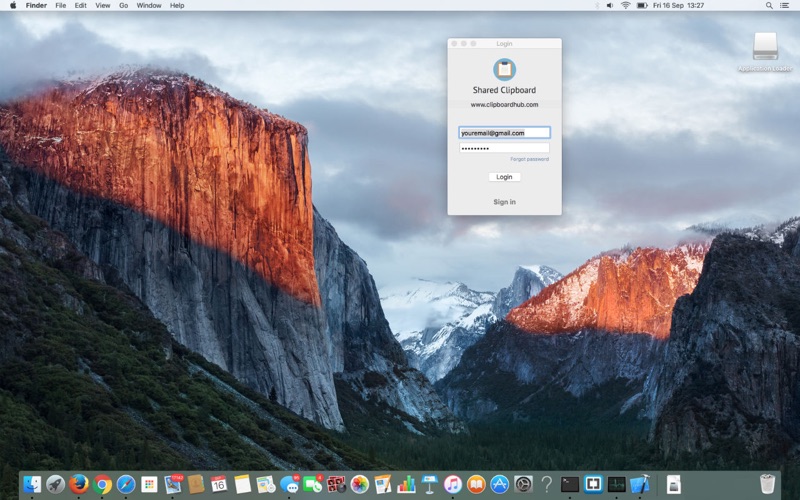
Task: Open Safari compass icon in Dock
Action: 126,484
